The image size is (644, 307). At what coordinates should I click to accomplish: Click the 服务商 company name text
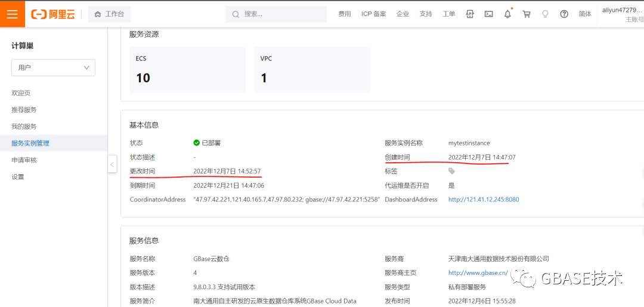(499, 259)
